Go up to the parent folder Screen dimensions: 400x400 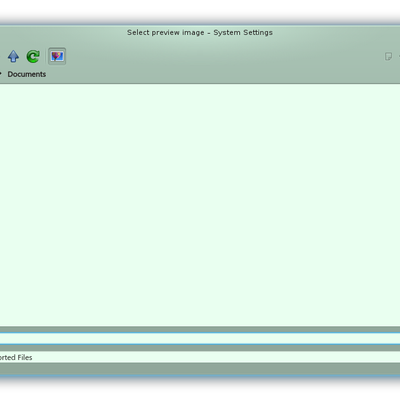pyautogui.click(x=13, y=56)
